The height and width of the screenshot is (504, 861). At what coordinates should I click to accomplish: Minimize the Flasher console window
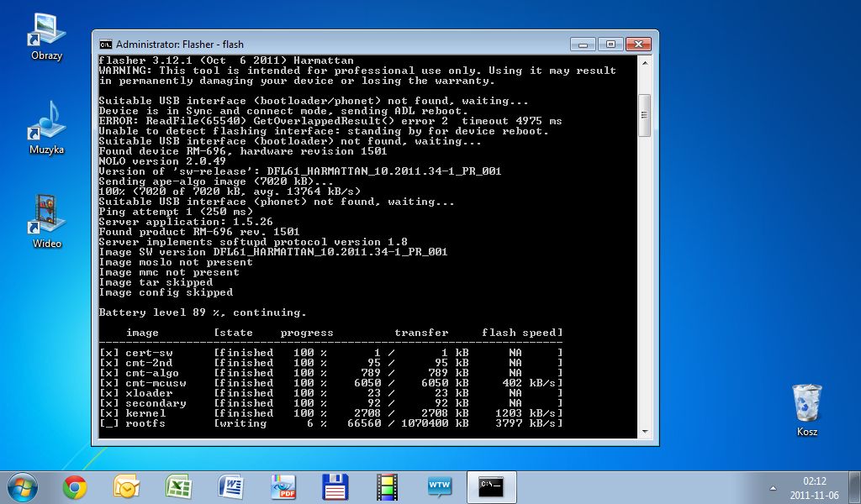pos(584,45)
